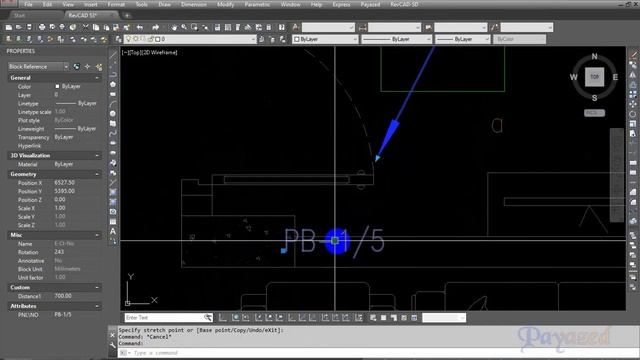Open the WCS dropdown under ViewCube
Image resolution: width=640 pixels, height=360 pixels.
(x=594, y=113)
